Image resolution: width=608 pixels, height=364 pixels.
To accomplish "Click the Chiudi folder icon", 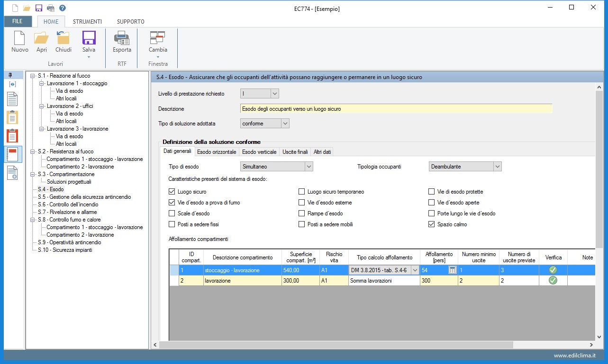I will click(63, 38).
